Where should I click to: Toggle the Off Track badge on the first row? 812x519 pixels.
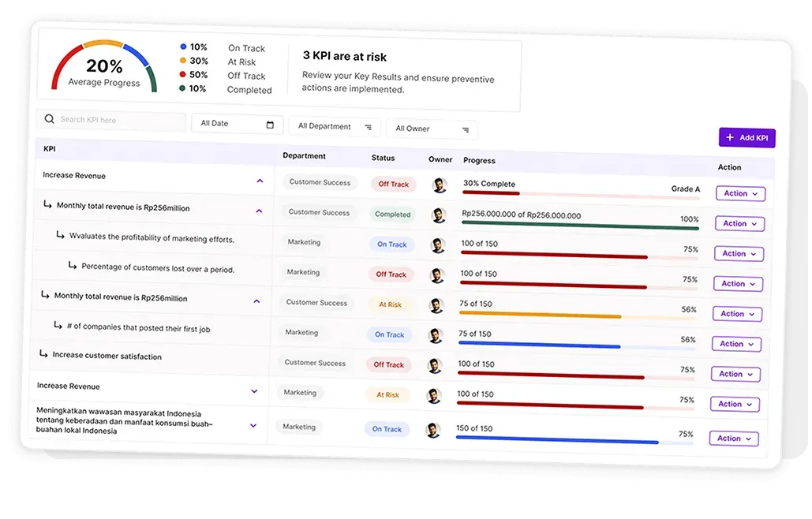[x=394, y=184]
